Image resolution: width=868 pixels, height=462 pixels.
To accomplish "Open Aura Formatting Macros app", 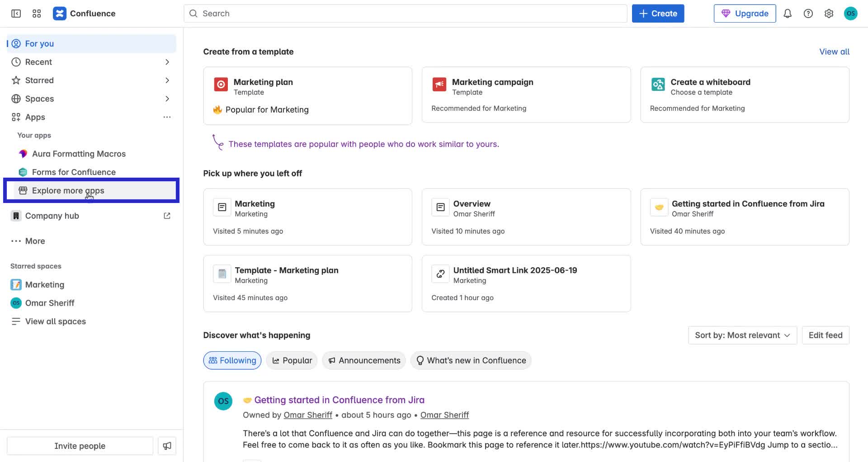I will [79, 154].
